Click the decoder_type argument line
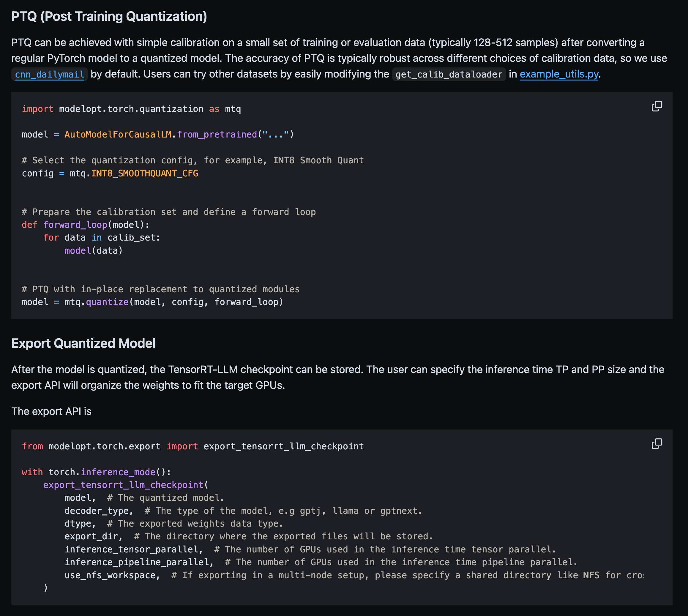Image resolution: width=688 pixels, height=616 pixels. (x=97, y=510)
